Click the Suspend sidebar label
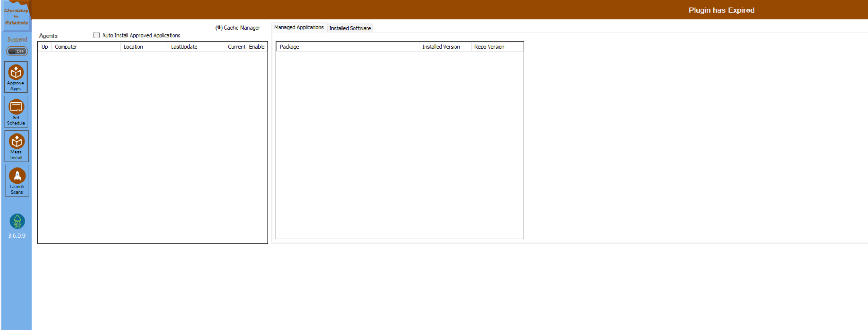868x330 pixels. [x=16, y=39]
